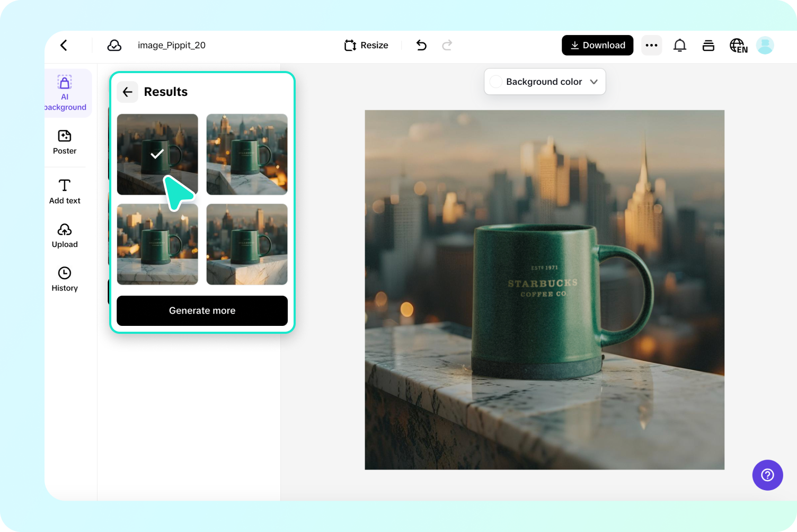Screen dimensions: 797x532
Task: Open the Resize tool
Action: [x=366, y=46]
